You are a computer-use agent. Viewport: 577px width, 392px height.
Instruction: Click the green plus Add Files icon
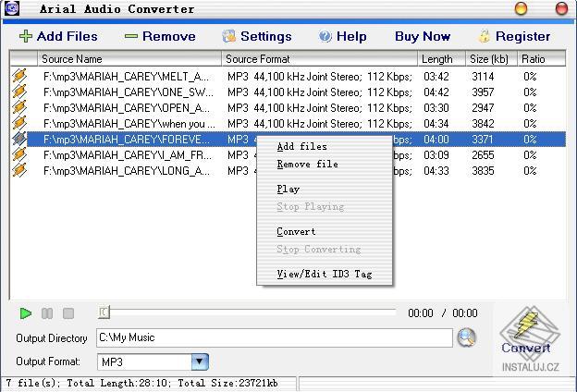26,36
